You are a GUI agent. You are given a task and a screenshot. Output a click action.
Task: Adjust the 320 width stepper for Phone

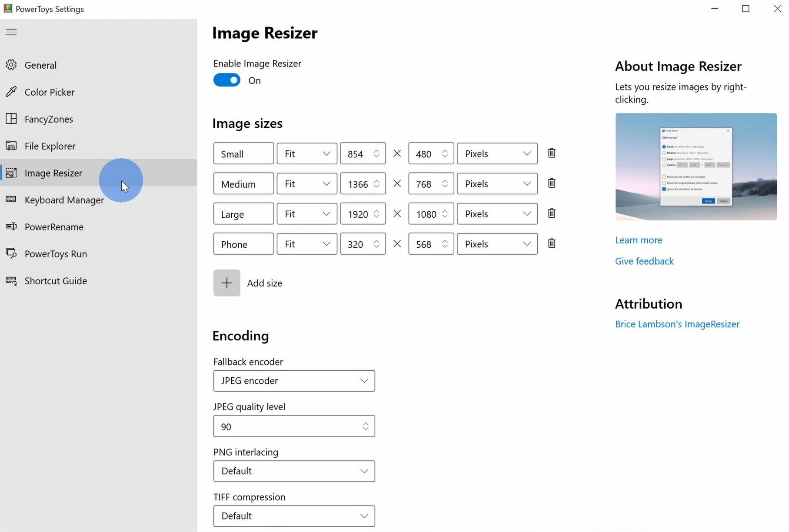pos(376,243)
